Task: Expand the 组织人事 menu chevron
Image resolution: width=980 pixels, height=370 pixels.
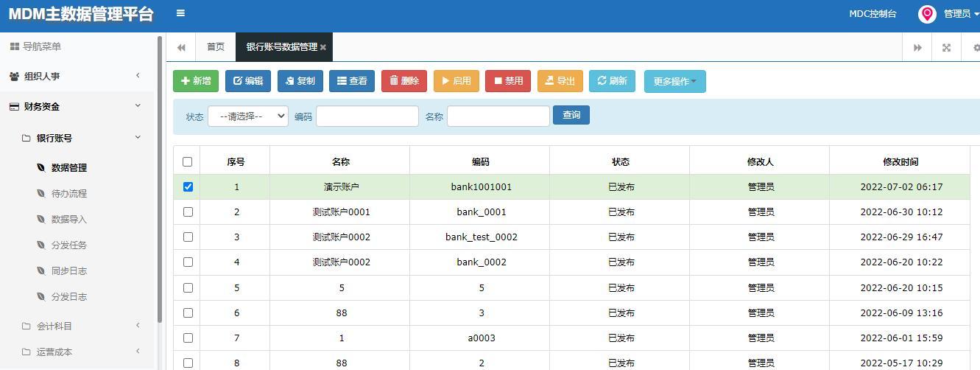Action: pyautogui.click(x=138, y=75)
